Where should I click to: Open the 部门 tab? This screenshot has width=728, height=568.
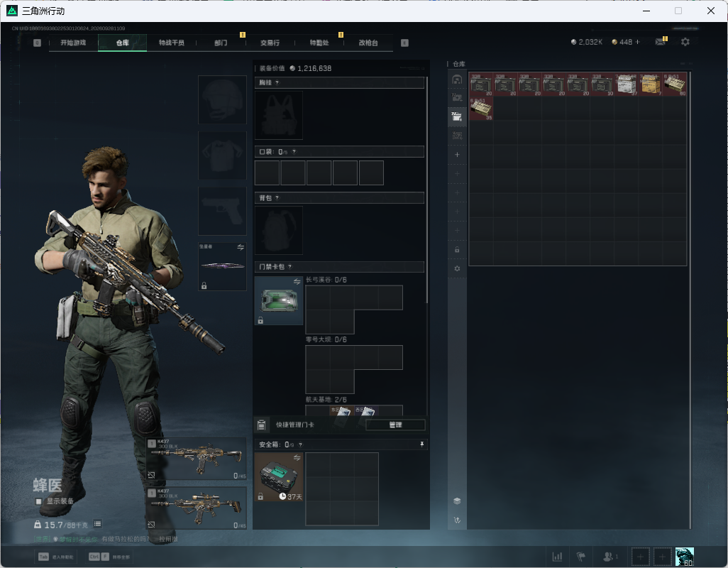(x=221, y=43)
